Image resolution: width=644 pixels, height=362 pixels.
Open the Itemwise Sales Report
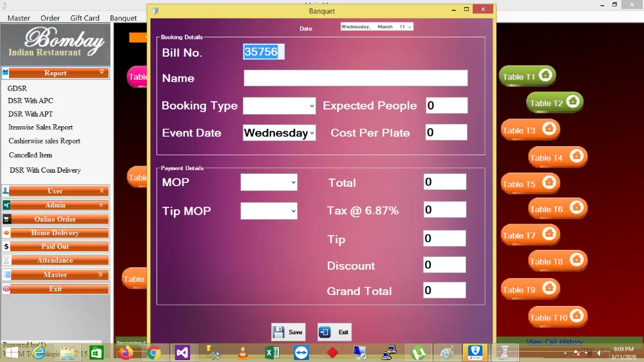[41, 128]
